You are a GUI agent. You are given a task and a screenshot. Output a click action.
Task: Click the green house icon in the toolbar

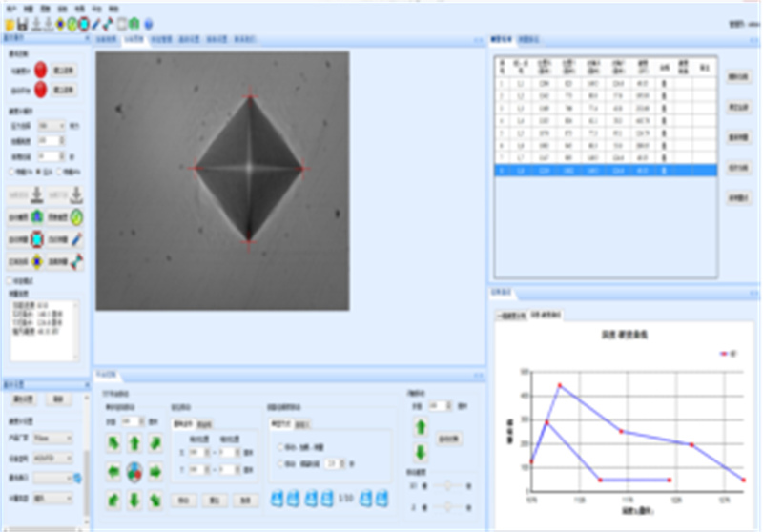pos(134,23)
